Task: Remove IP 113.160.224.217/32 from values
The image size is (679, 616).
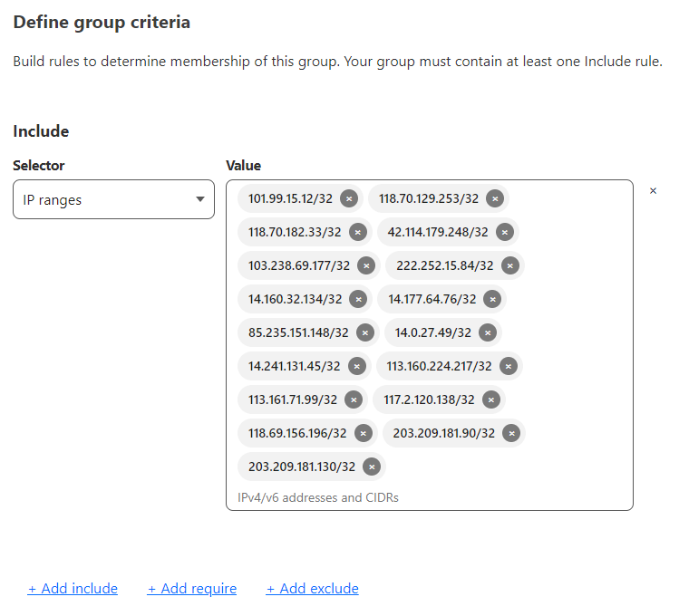Action: tap(508, 366)
